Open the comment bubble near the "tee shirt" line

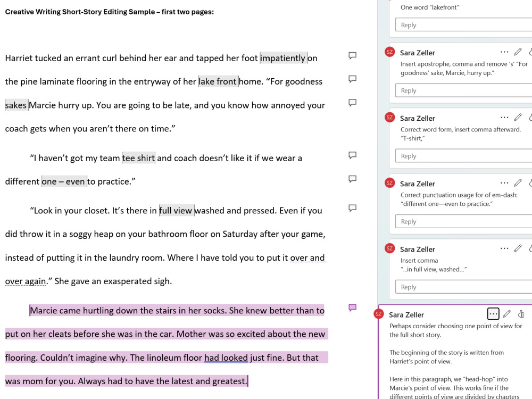click(352, 155)
